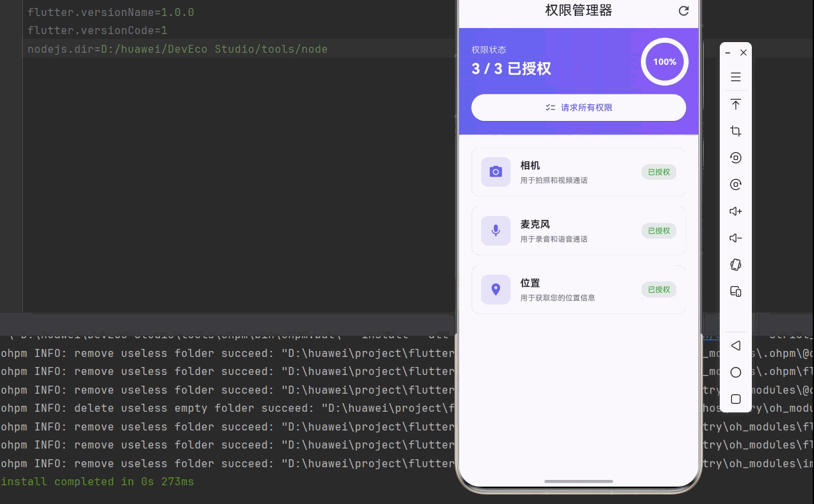Tap the location pin icon on the 位置 card
This screenshot has height=504, width=814.
[495, 289]
